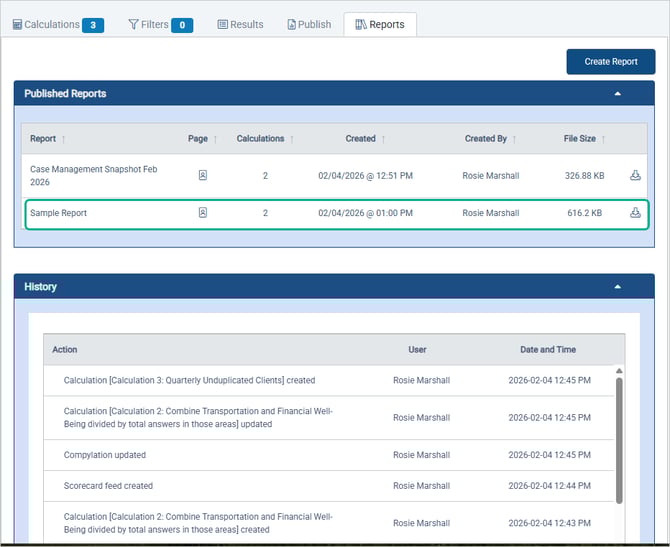Open the Publish tab

308,25
